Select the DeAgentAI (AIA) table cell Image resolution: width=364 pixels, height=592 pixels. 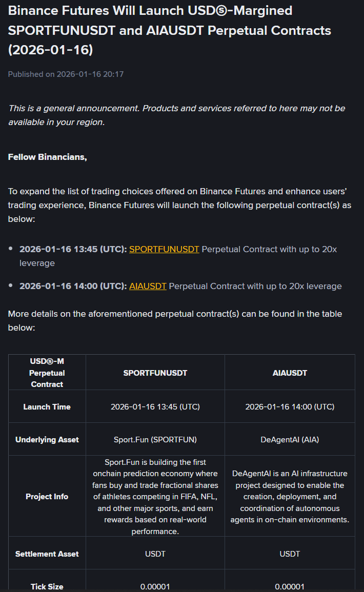(290, 440)
